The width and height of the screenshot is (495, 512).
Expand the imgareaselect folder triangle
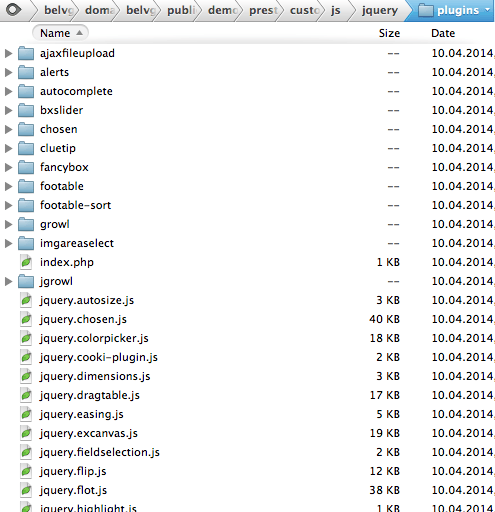tap(8, 243)
